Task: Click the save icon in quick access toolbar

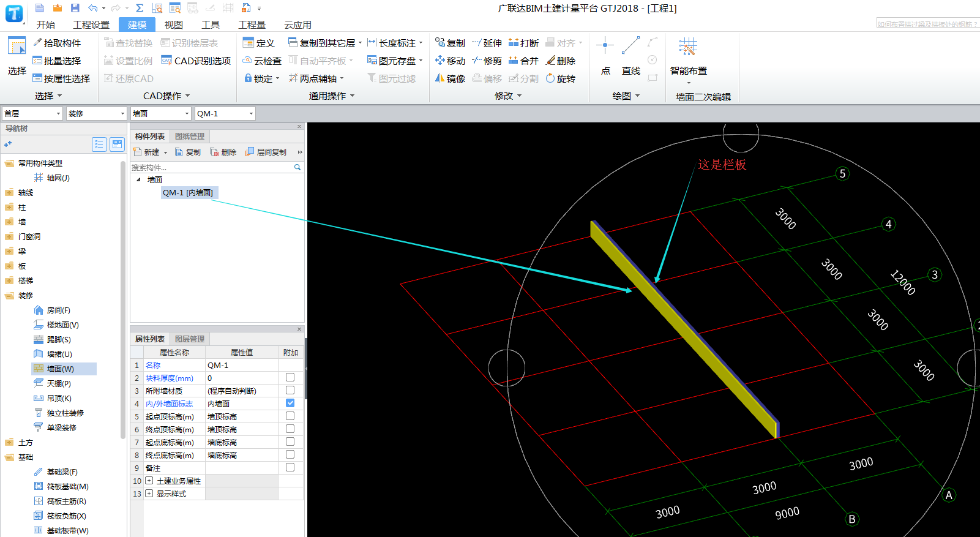Action: (x=75, y=8)
